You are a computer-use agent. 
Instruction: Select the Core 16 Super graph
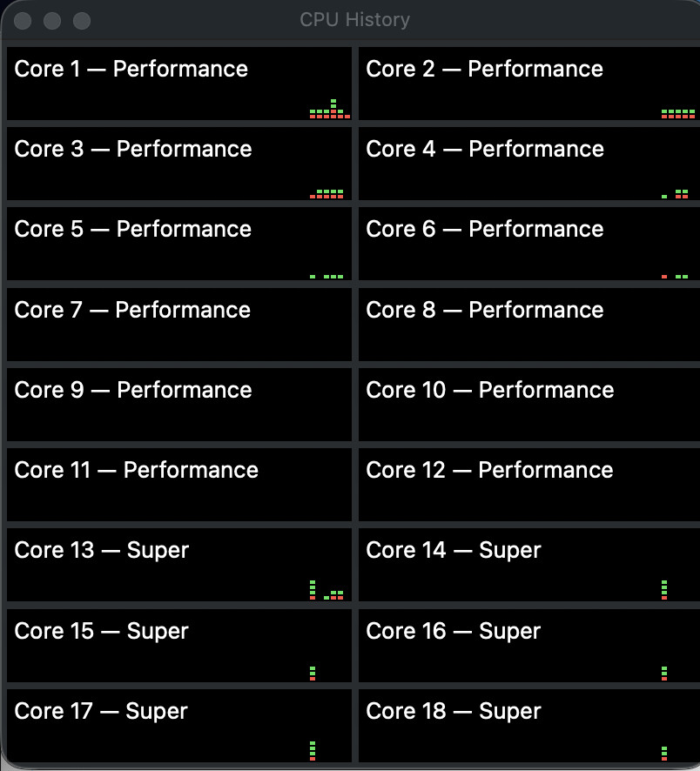click(529, 646)
